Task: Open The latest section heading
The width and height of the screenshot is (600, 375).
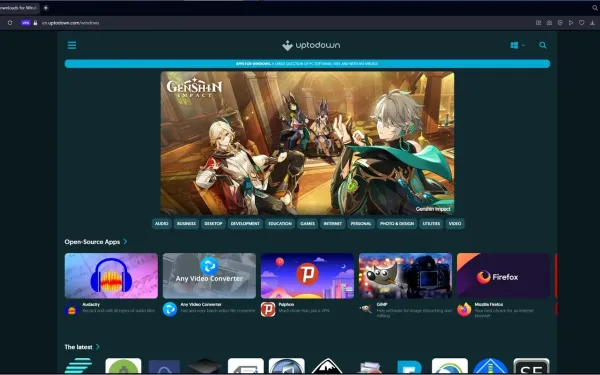Action: (x=78, y=347)
